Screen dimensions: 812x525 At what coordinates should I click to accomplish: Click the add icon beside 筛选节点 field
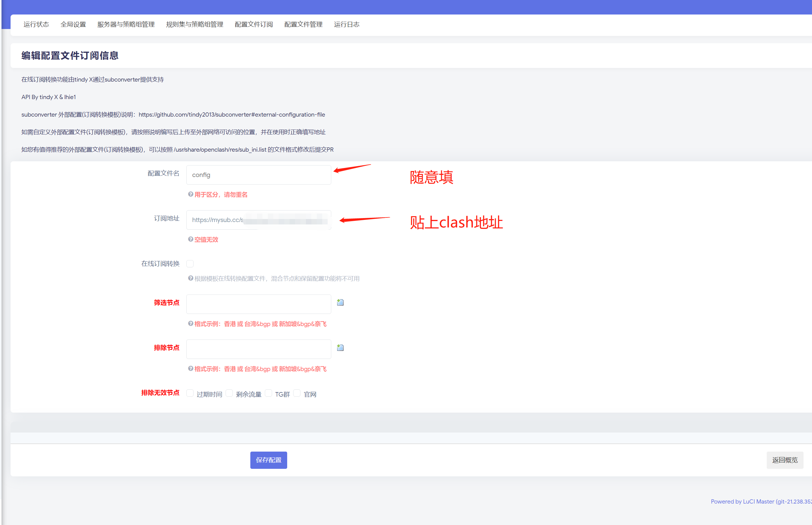(x=340, y=302)
